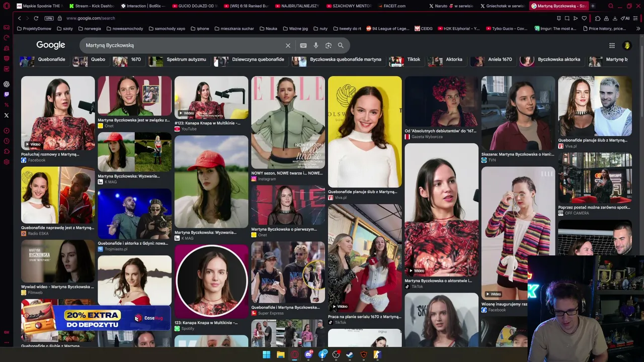
Task: Reload the page
Action: click(x=36, y=18)
